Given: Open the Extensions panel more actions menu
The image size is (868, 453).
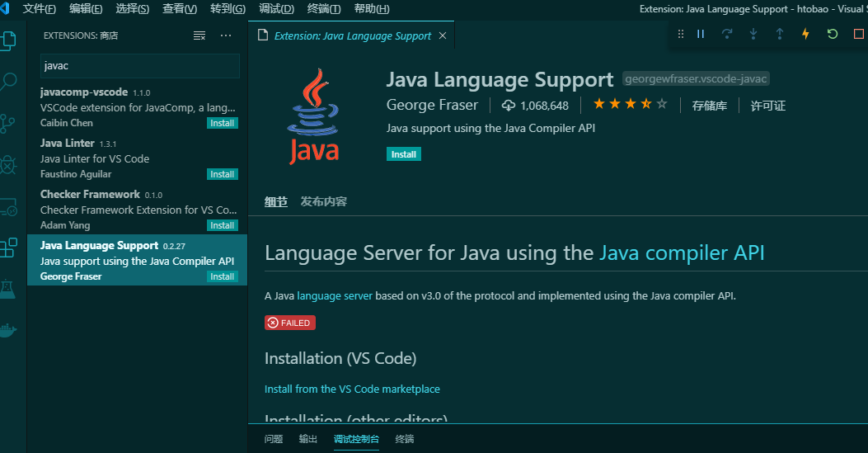Looking at the screenshot, I should pyautogui.click(x=226, y=35).
